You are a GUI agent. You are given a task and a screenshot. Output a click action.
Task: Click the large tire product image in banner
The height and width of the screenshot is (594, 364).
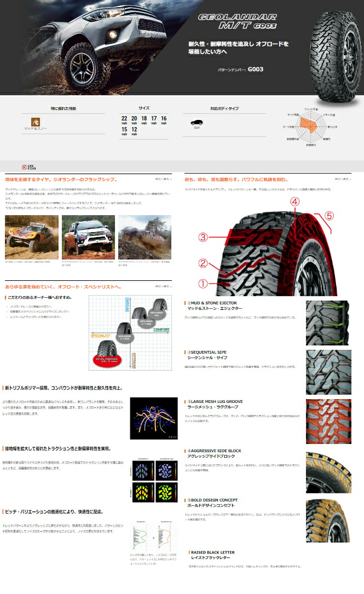337,56
